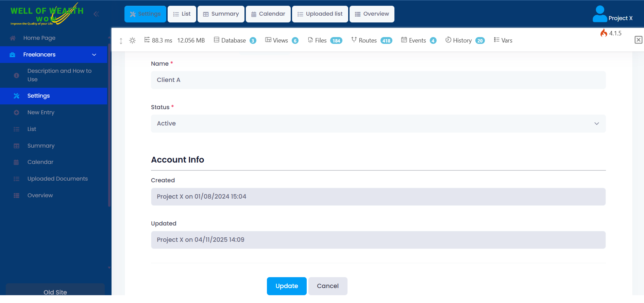Screen dimensions: 644x303
Task: Switch to the Settings top tab
Action: (x=145, y=14)
